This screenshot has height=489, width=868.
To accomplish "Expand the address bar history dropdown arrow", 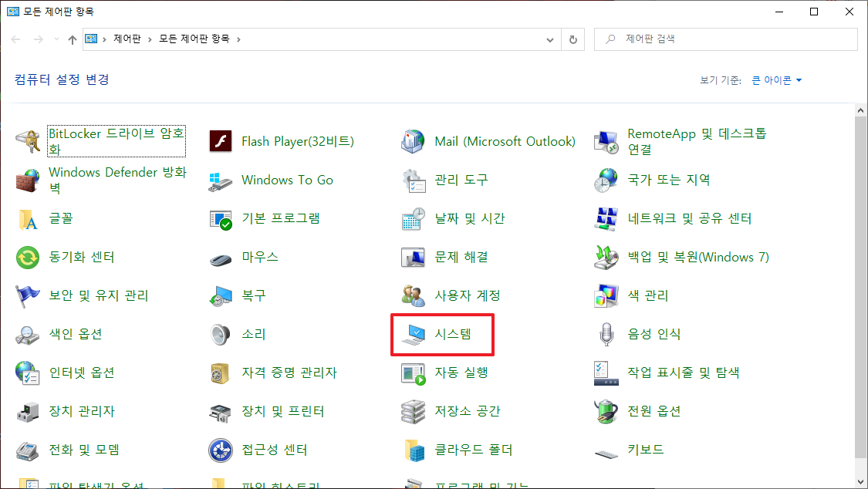I will [x=549, y=39].
